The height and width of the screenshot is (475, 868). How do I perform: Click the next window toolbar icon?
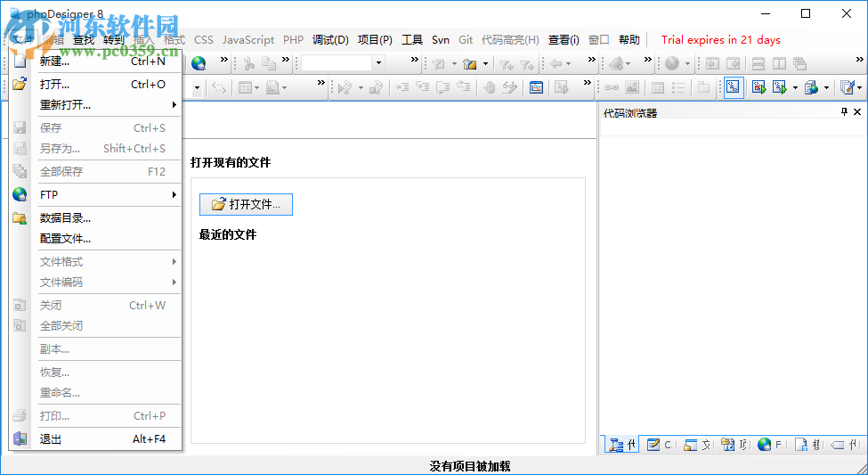733,64
